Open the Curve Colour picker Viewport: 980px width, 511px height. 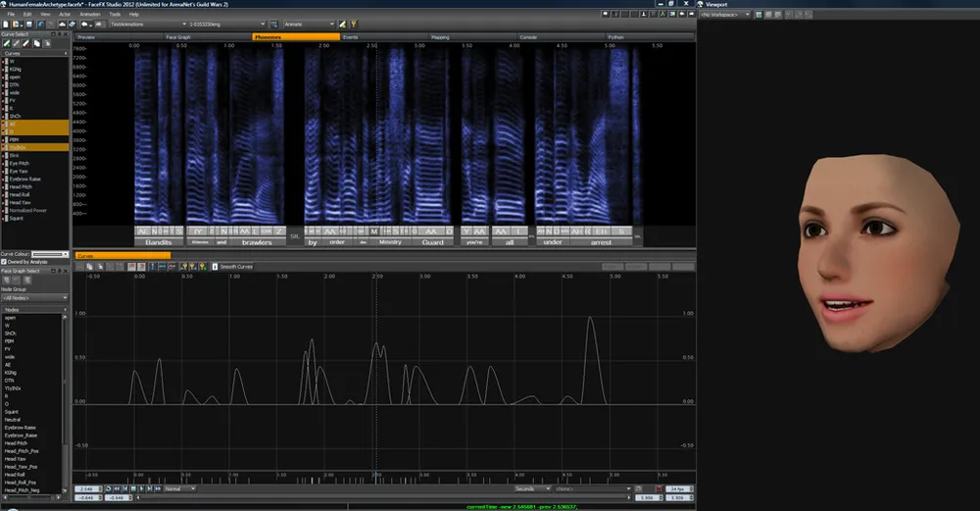coord(51,254)
